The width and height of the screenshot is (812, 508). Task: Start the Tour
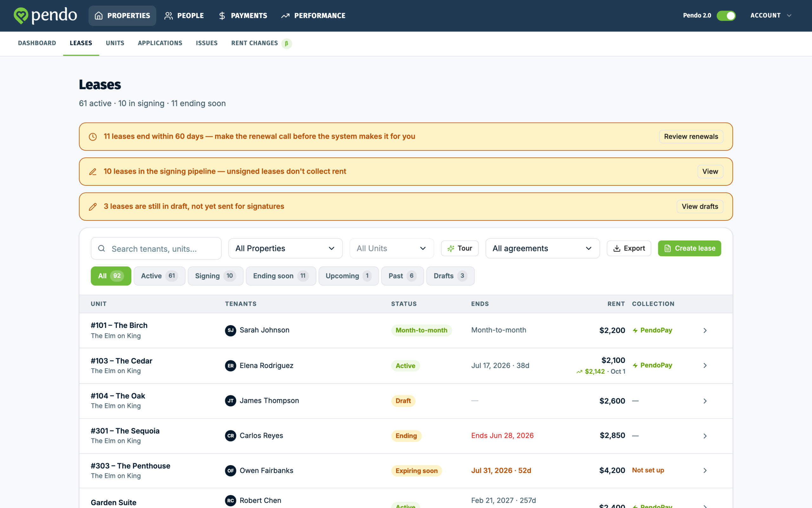[459, 248]
